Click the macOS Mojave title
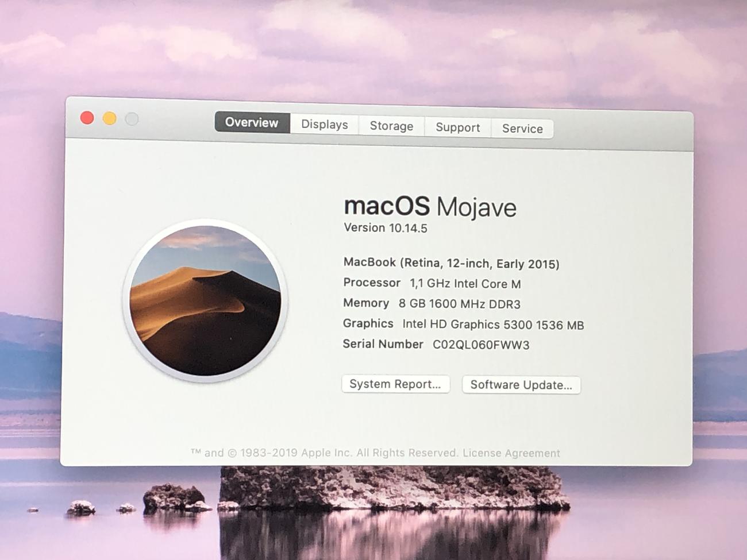 (430, 206)
